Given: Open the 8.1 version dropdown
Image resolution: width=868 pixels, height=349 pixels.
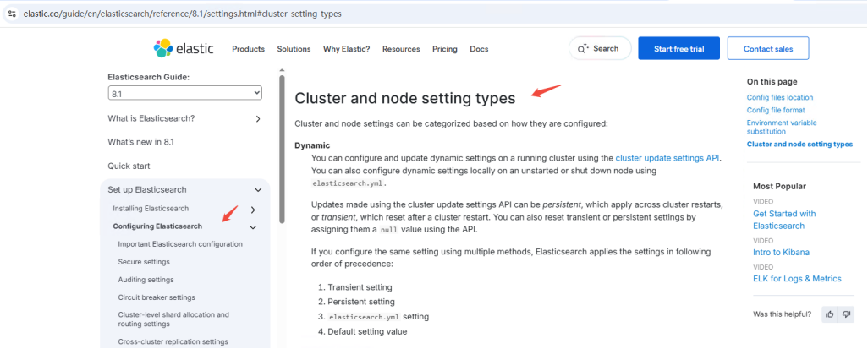Looking at the screenshot, I should (x=185, y=94).
